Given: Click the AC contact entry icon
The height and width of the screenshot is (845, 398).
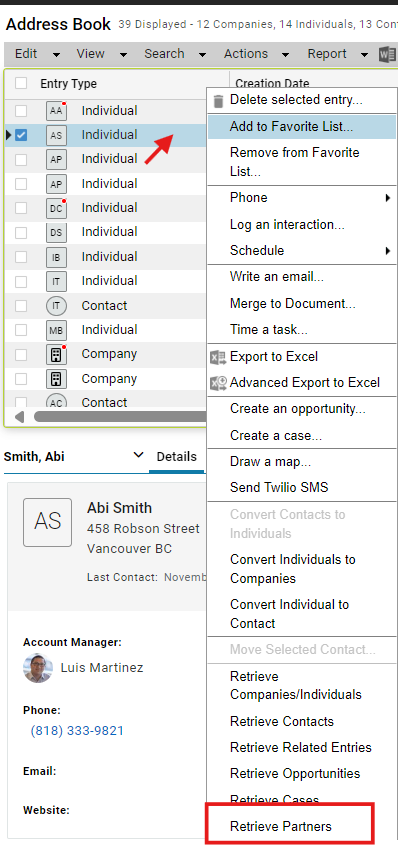Looking at the screenshot, I should pos(57,401).
